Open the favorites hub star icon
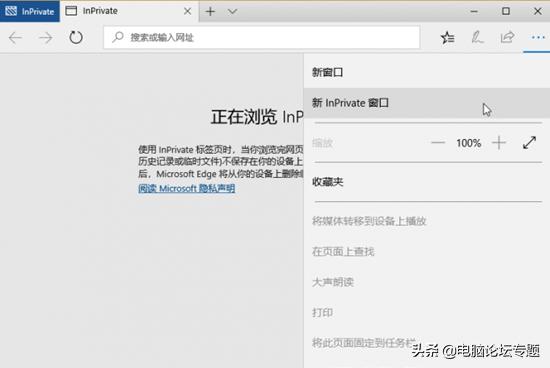The height and width of the screenshot is (368, 550). (x=448, y=37)
